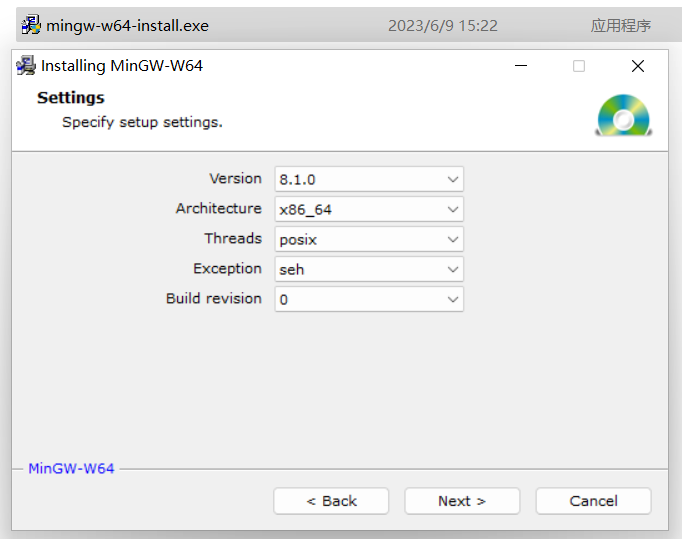The height and width of the screenshot is (539, 682).
Task: Click the Build revision label
Action: coord(214,298)
